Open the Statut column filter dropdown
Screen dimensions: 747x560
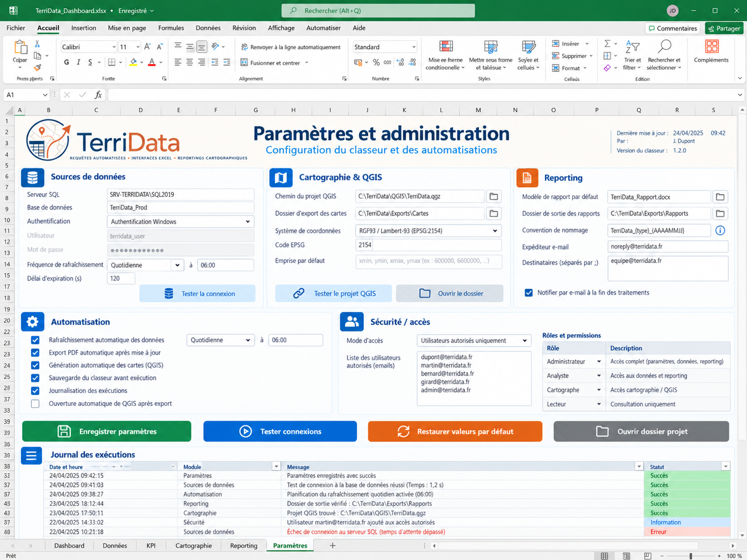click(x=726, y=467)
